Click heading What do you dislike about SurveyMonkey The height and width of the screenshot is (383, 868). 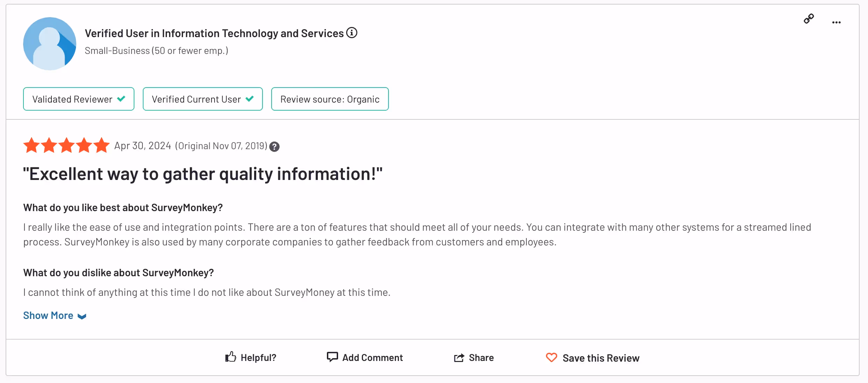click(118, 273)
